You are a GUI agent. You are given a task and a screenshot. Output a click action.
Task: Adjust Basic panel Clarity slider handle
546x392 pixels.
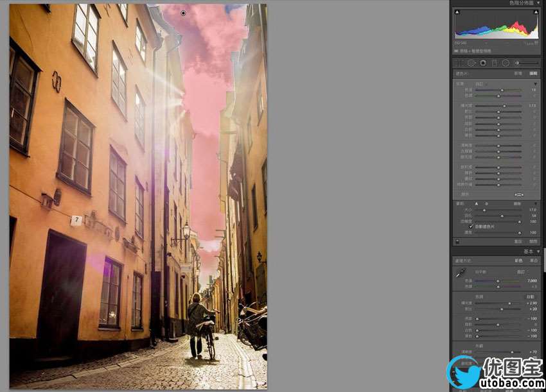pos(512,352)
